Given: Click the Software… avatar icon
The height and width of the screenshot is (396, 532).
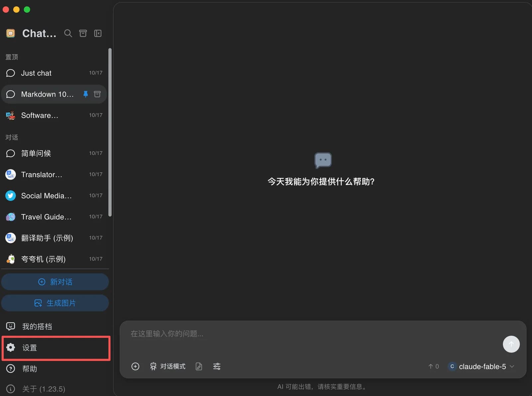Looking at the screenshot, I should click(x=11, y=115).
